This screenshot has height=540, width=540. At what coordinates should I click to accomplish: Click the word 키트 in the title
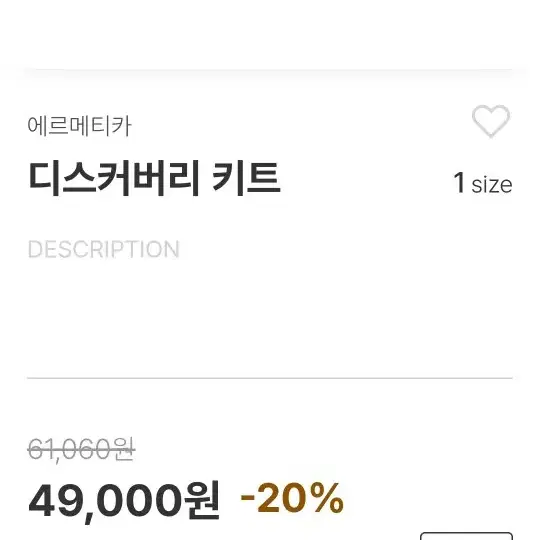[x=247, y=178]
